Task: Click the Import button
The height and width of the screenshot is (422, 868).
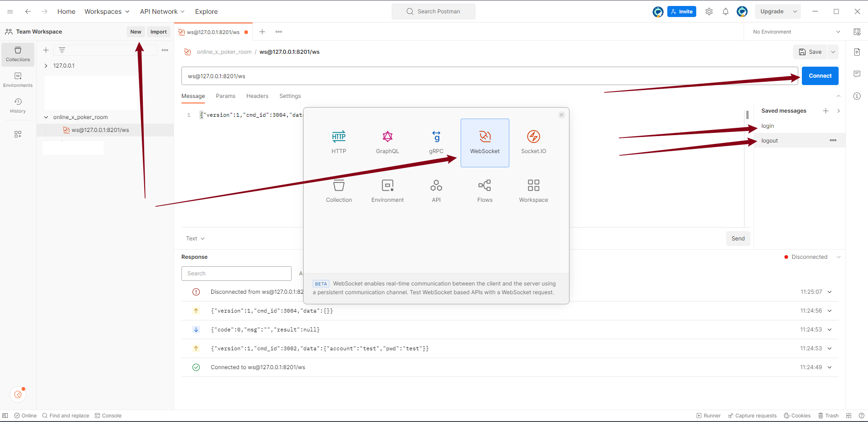Action: [x=158, y=32]
